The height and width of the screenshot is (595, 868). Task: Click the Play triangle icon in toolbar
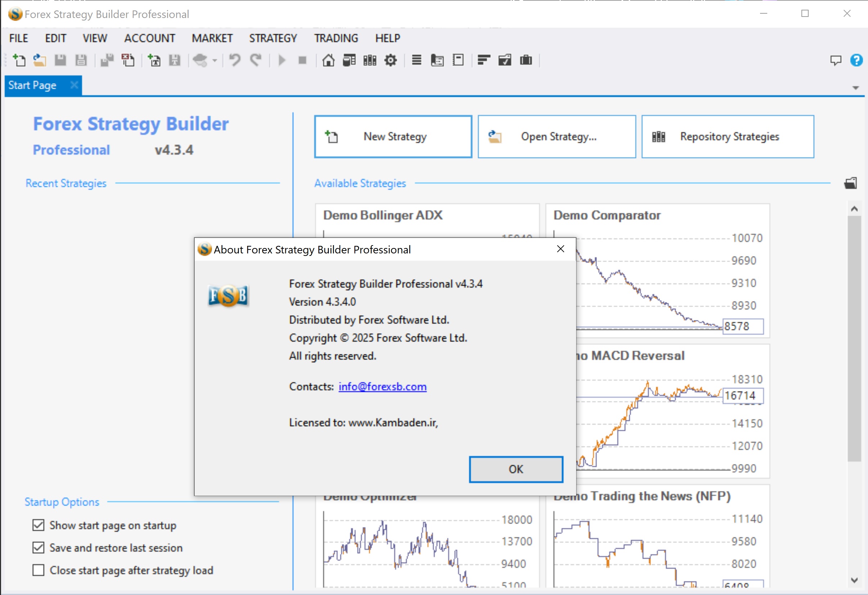click(282, 60)
